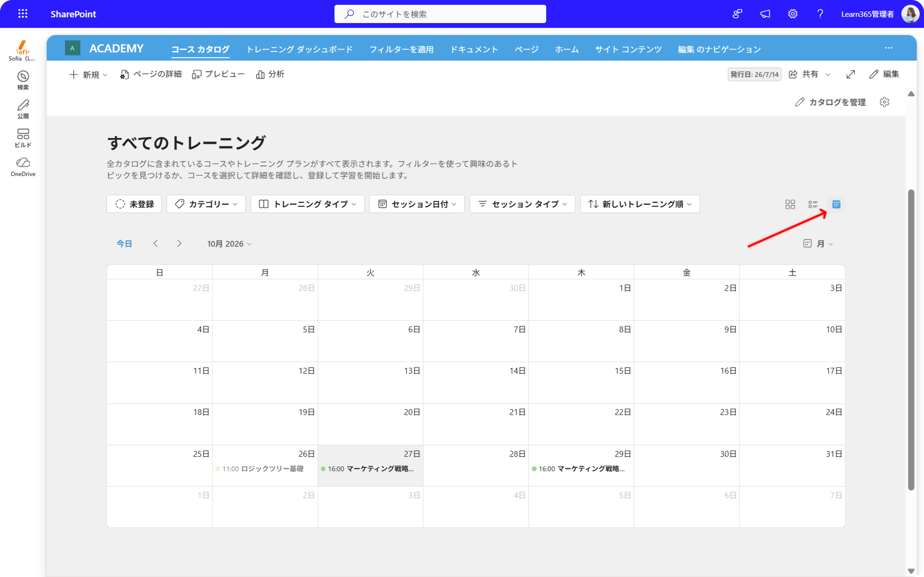The image size is (924, 577).
Task: Open the 月 calendar range dropdown
Action: click(818, 244)
